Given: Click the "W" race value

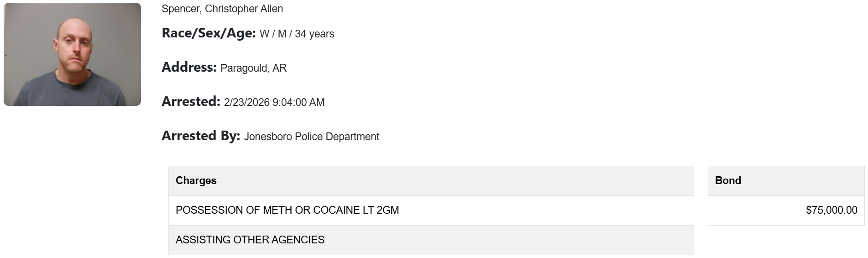Looking at the screenshot, I should coord(264,34).
